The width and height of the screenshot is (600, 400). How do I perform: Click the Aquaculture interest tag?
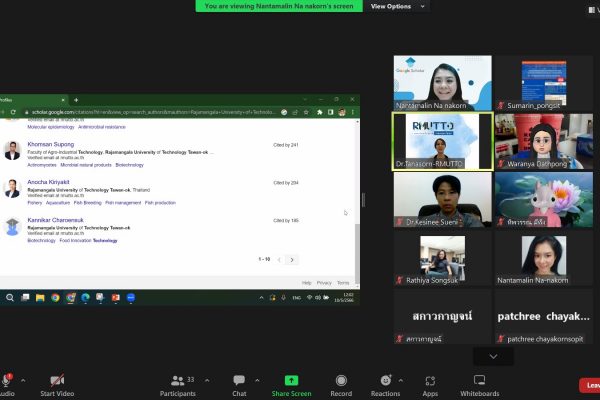[x=58, y=203]
